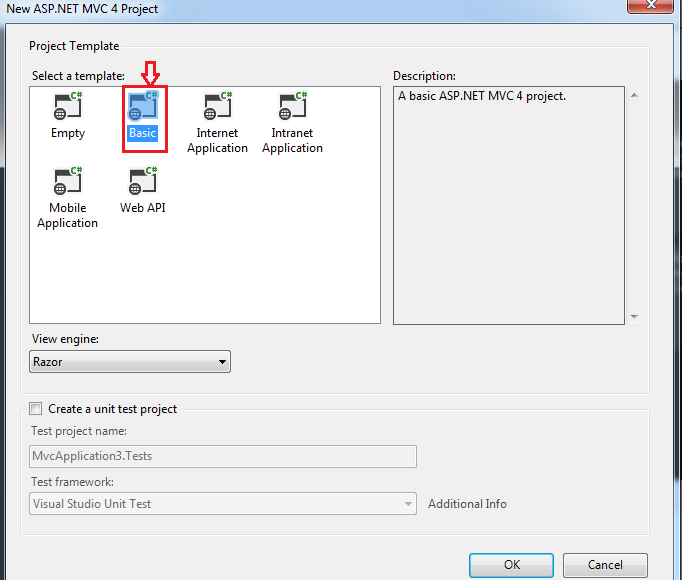This screenshot has width=682, height=580.
Task: Click the OK button
Action: (511, 565)
